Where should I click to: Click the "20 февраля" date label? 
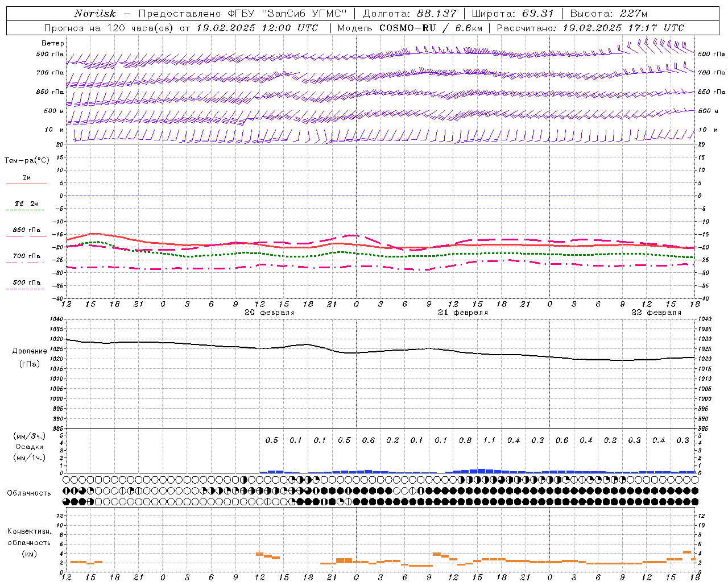(270, 313)
